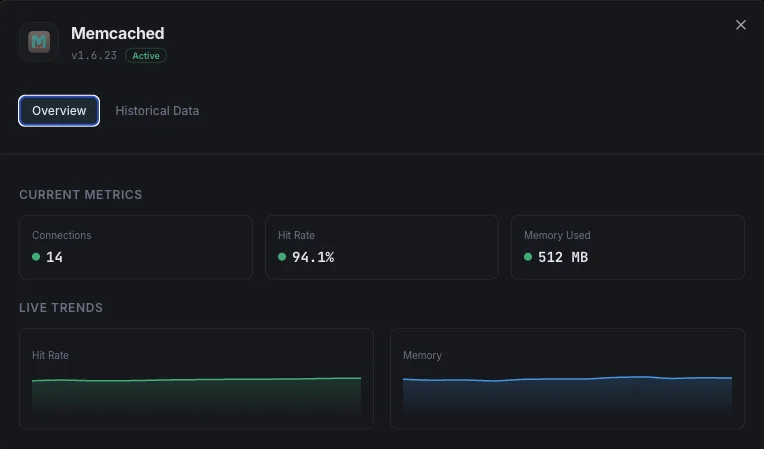Click the green dot beside Connections value

36,257
